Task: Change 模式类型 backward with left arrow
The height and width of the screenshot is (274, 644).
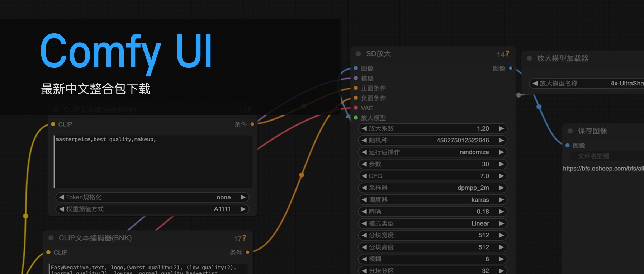Action: point(364,223)
